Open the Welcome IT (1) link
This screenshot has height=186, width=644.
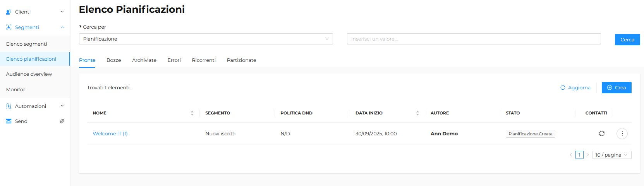tap(110, 133)
